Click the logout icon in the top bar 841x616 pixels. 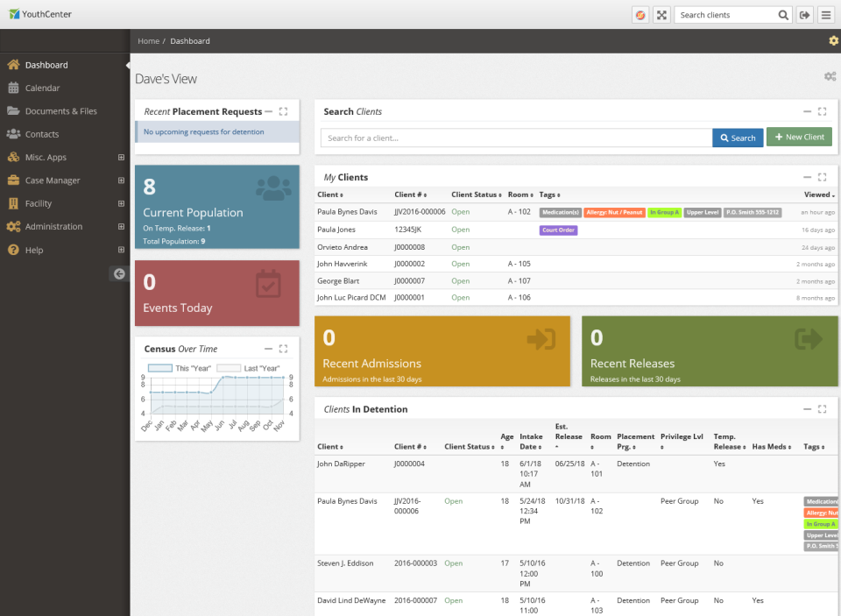(804, 15)
